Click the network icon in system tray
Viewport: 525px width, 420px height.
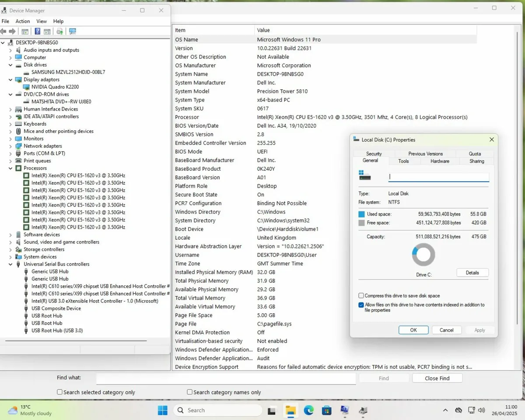click(x=471, y=410)
